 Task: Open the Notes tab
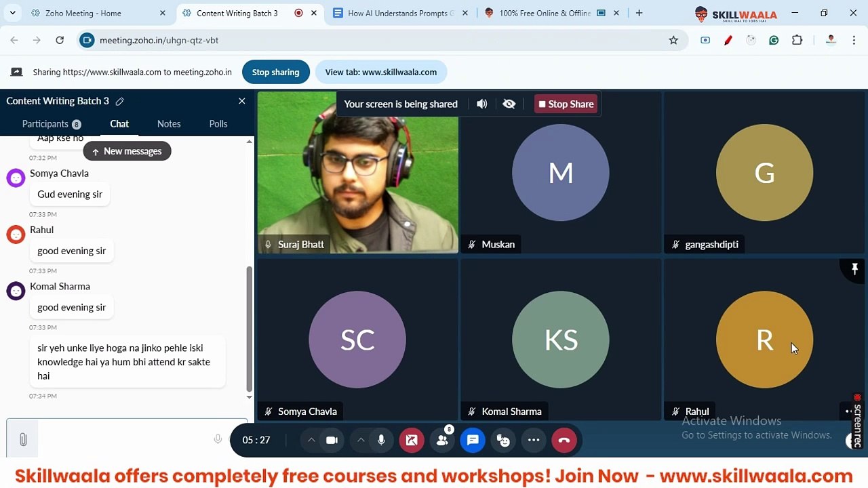(x=169, y=124)
